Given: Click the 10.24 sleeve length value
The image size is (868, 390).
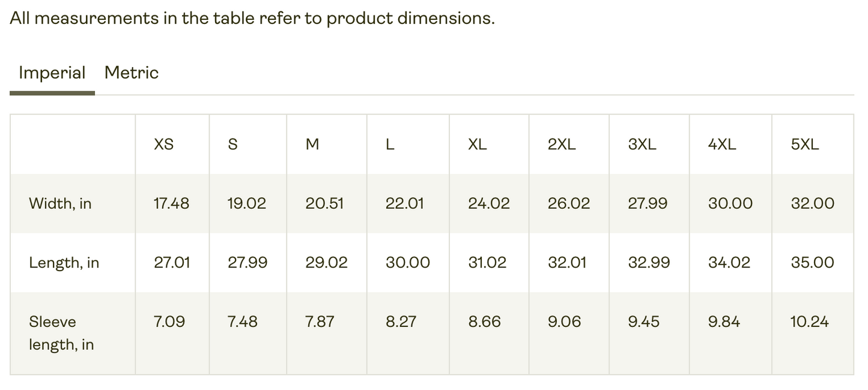Looking at the screenshot, I should coord(809,322).
